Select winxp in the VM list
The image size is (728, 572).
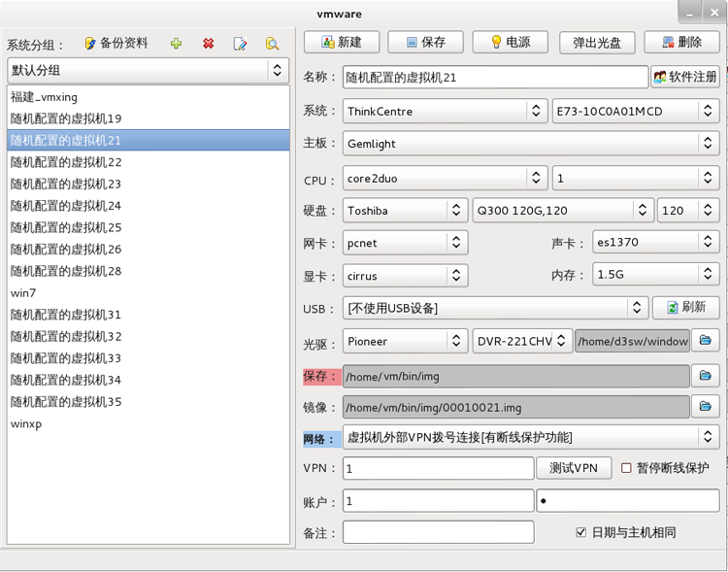coord(149,423)
